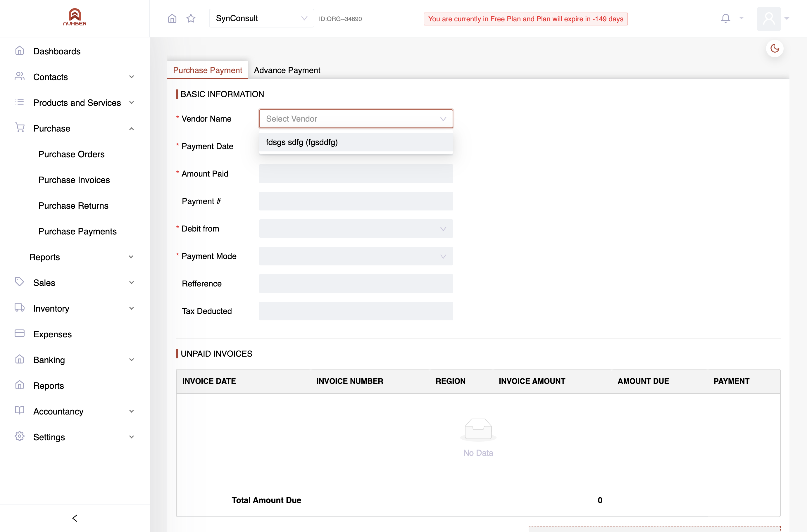Select the Purchase Payment tab
The width and height of the screenshot is (807, 532).
(x=207, y=70)
